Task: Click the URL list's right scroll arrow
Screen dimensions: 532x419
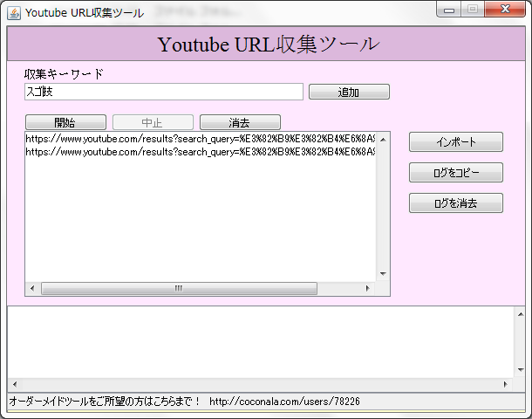Action: (367, 289)
